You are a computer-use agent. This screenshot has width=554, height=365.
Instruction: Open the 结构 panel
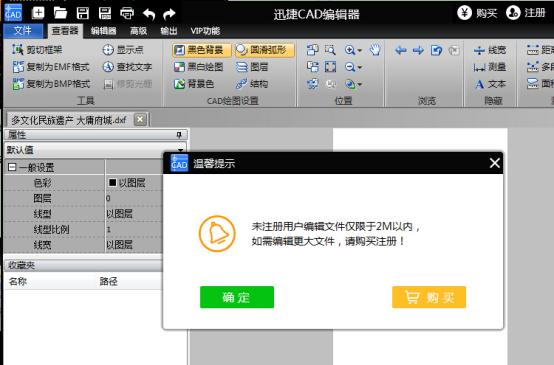click(x=252, y=84)
